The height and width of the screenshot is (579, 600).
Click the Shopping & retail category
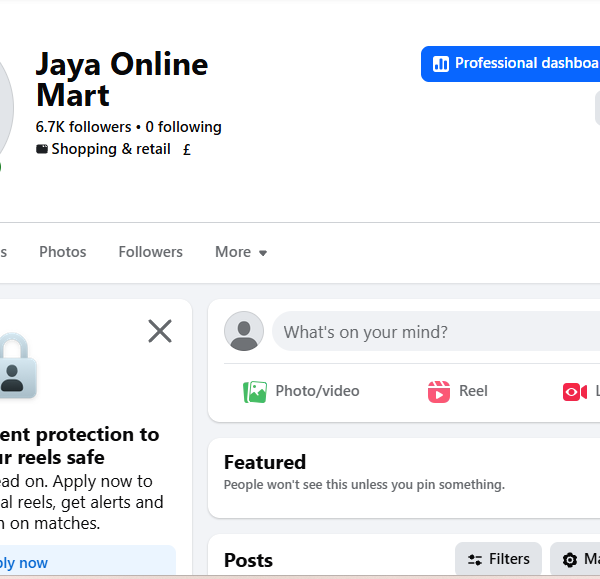(111, 149)
